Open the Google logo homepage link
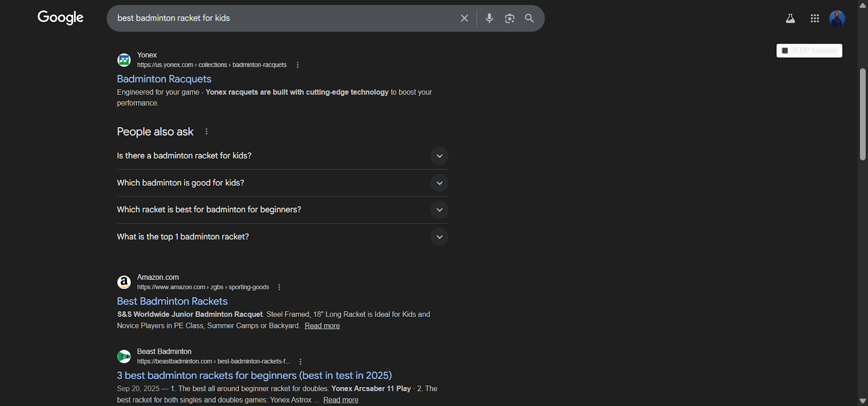Screen dimensions: 868x406 coord(60,18)
